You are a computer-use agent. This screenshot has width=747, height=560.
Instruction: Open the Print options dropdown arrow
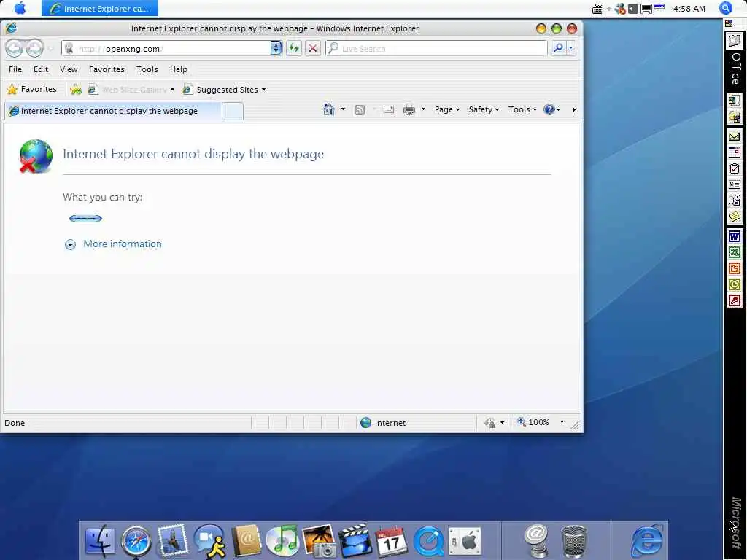[x=423, y=109]
